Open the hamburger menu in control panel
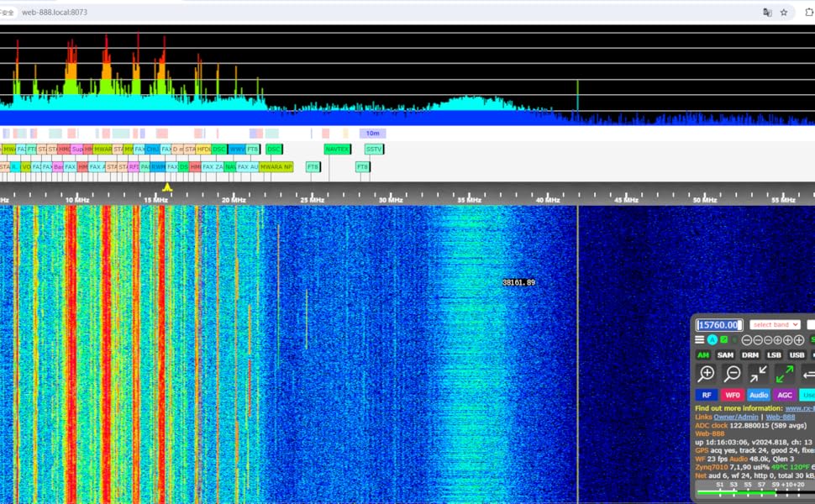Image resolution: width=815 pixels, height=504 pixels. pos(699,340)
